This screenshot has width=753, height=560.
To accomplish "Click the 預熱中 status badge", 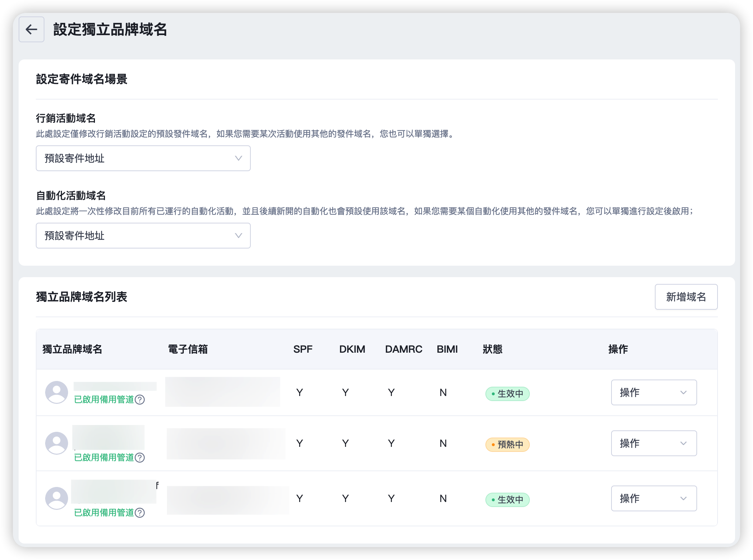I will pyautogui.click(x=507, y=444).
